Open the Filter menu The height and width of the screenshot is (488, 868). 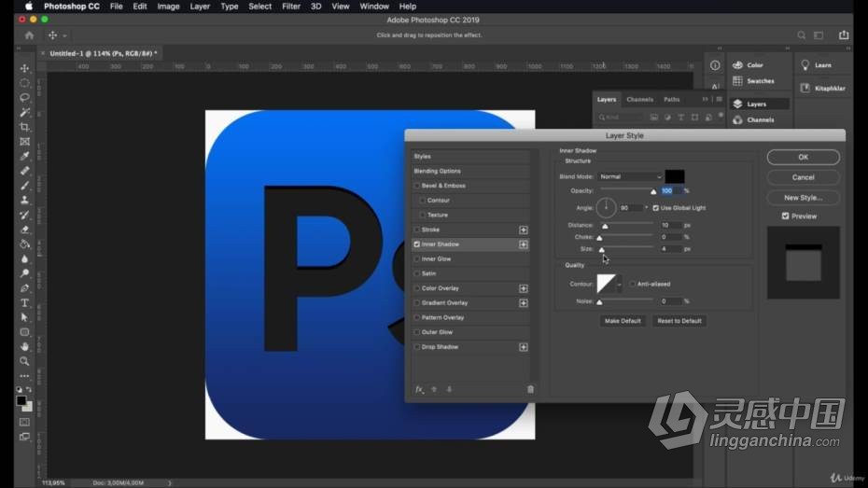[x=290, y=7]
